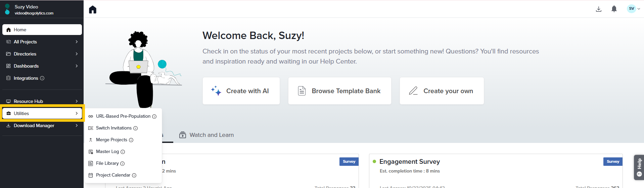Open the SV account dropdown

coord(634,9)
